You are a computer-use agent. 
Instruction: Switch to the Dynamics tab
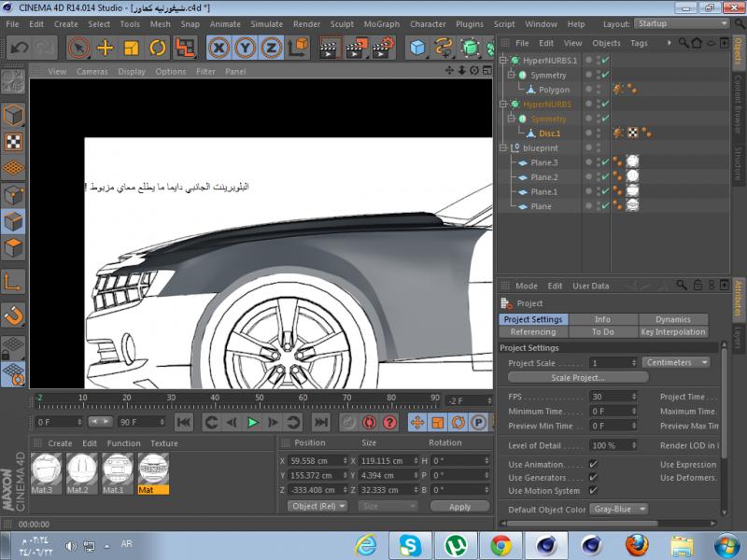[x=672, y=319]
